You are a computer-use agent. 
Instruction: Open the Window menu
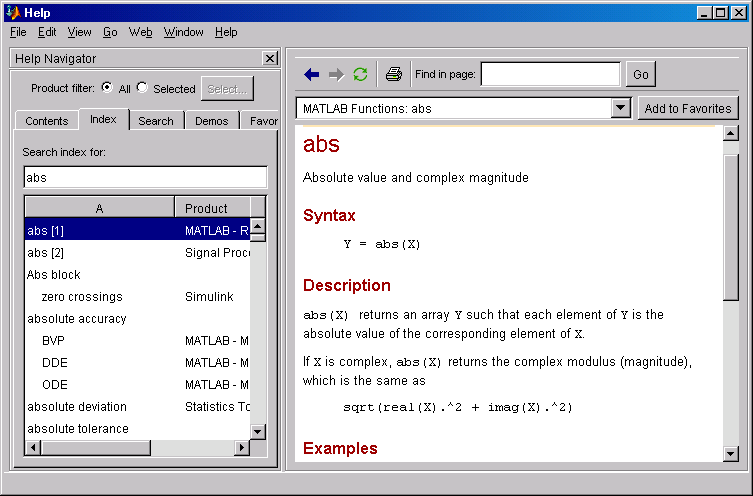(183, 32)
